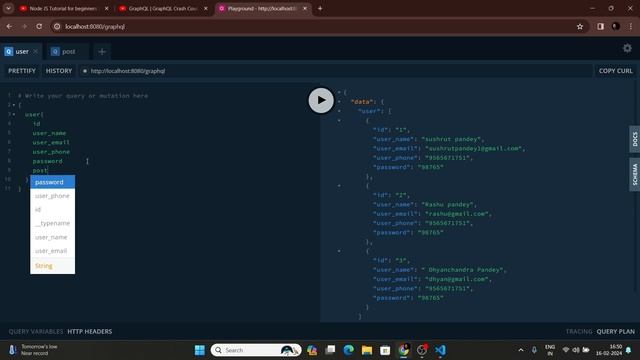Collapse the query block at line 2

click(14, 105)
